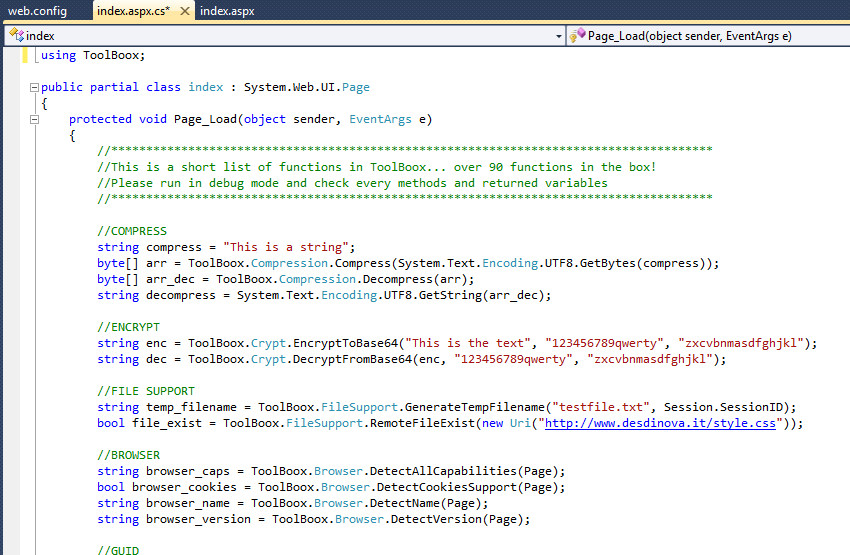This screenshot has width=850, height=555.
Task: Click the class icon beside index
Action: 16,36
